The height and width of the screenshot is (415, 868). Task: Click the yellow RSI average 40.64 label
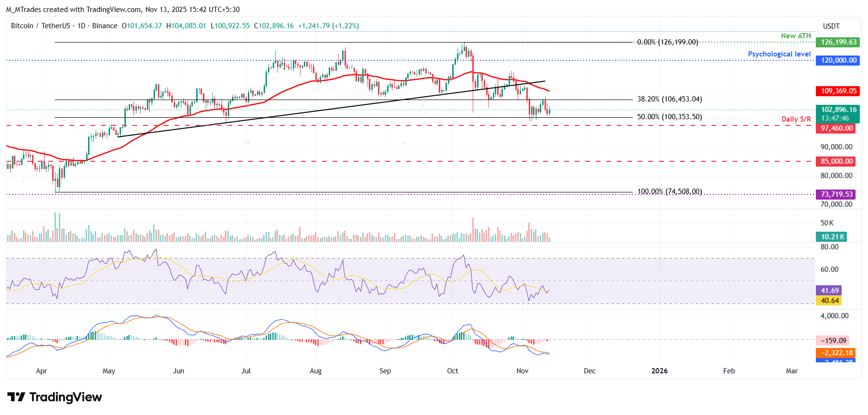830,301
